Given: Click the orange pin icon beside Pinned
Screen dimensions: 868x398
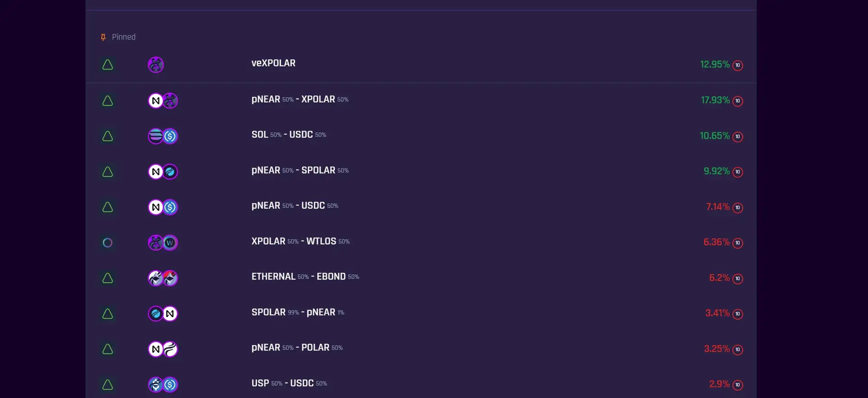Looking at the screenshot, I should pyautogui.click(x=103, y=37).
